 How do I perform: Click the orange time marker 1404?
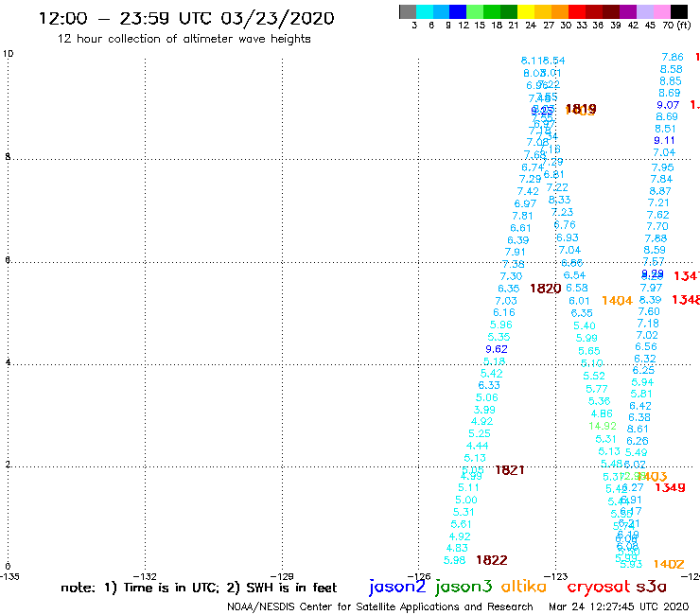tap(617, 301)
